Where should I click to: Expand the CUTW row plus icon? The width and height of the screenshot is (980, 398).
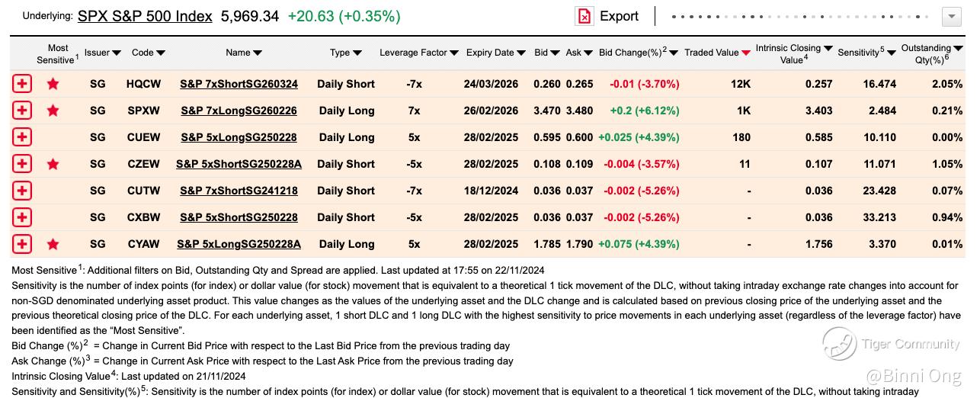tap(22, 191)
